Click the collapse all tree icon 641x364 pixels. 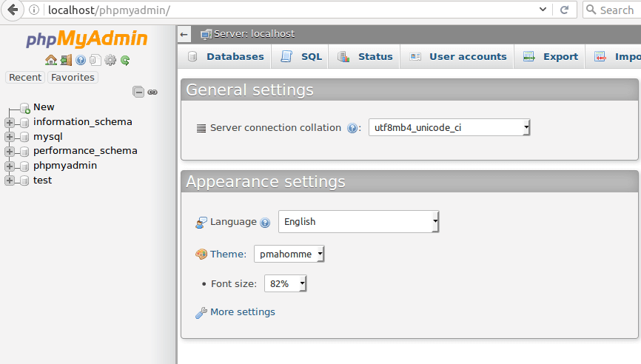138,92
